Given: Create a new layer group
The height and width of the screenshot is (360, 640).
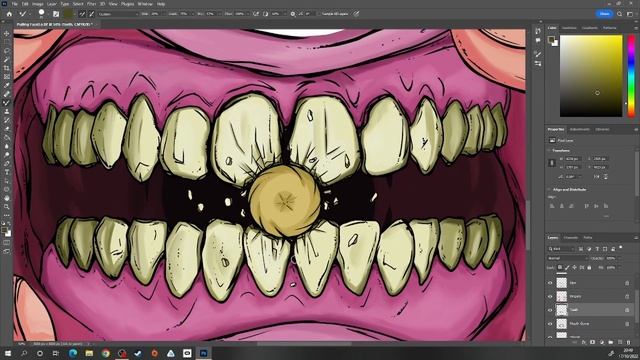Looking at the screenshot, I should [x=611, y=342].
